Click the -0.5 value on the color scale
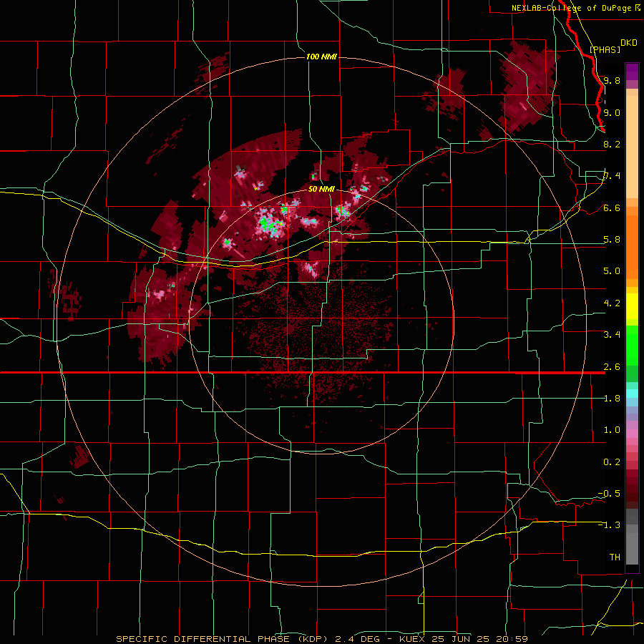This screenshot has width=644, height=644. [x=609, y=494]
